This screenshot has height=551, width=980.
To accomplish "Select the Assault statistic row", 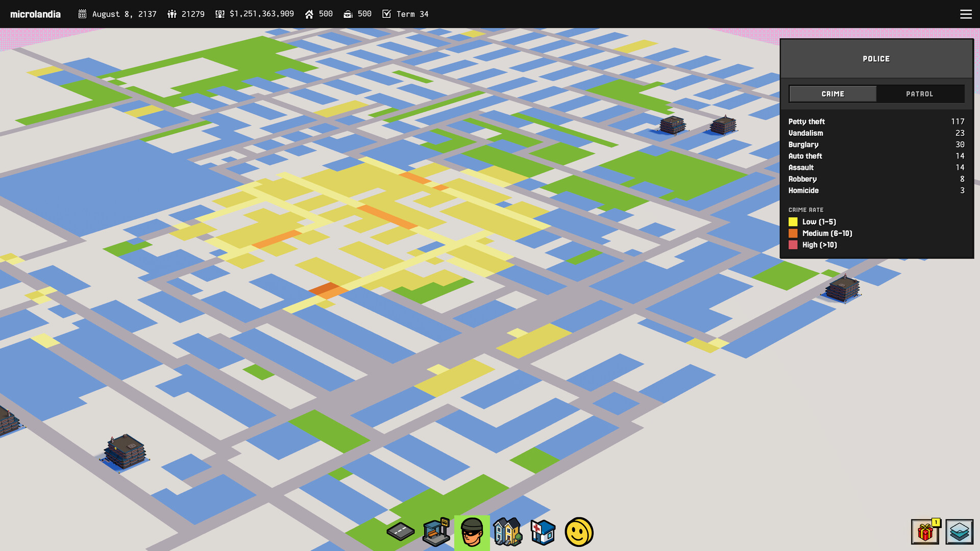I will coord(876,167).
